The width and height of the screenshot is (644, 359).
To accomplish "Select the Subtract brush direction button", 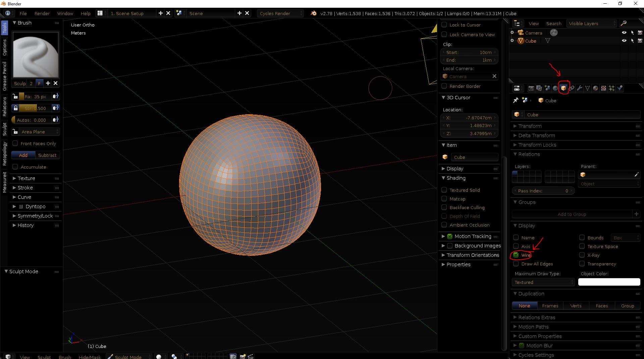I will click(x=47, y=155).
